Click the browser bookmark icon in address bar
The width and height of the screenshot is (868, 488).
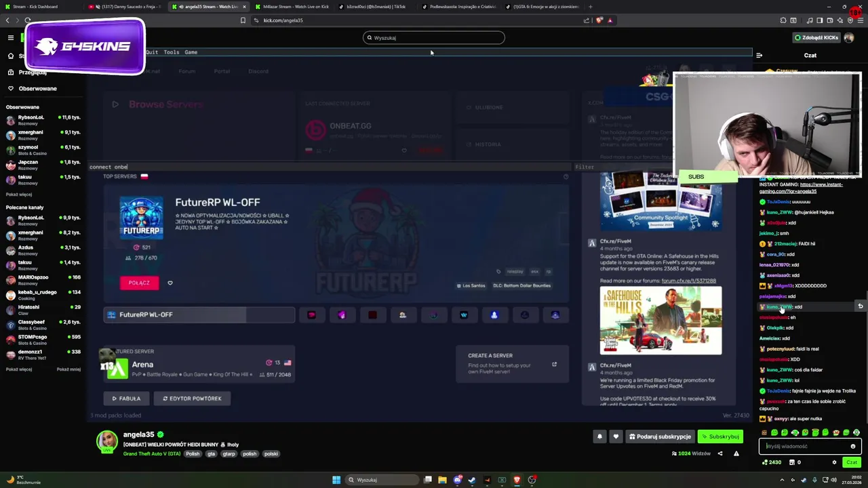click(243, 20)
